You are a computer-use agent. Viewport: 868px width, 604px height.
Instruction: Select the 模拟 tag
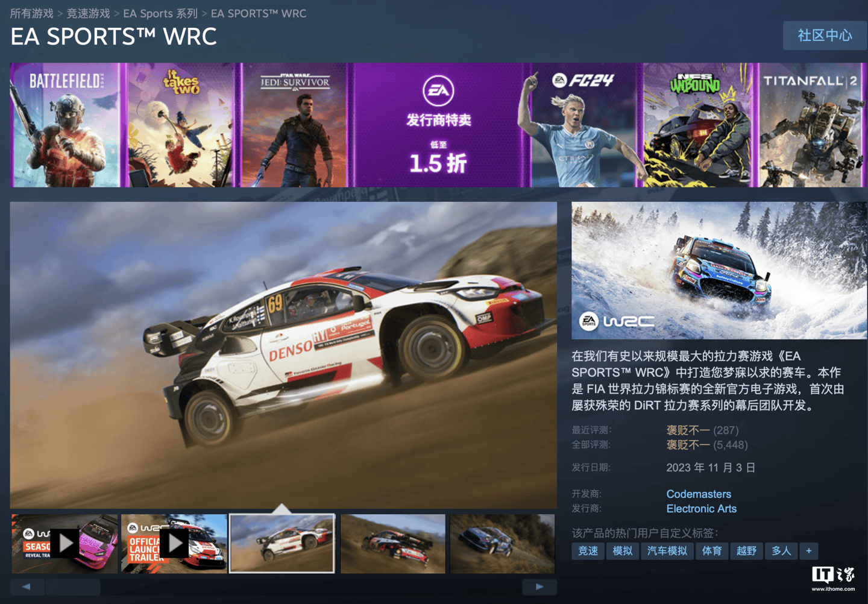coord(623,551)
